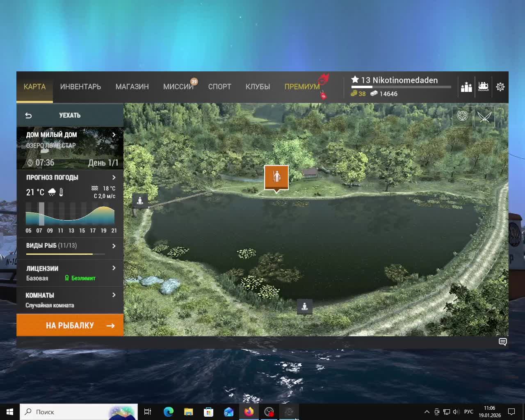
Task: Click the Случайная комната room text
Action: (x=50, y=305)
